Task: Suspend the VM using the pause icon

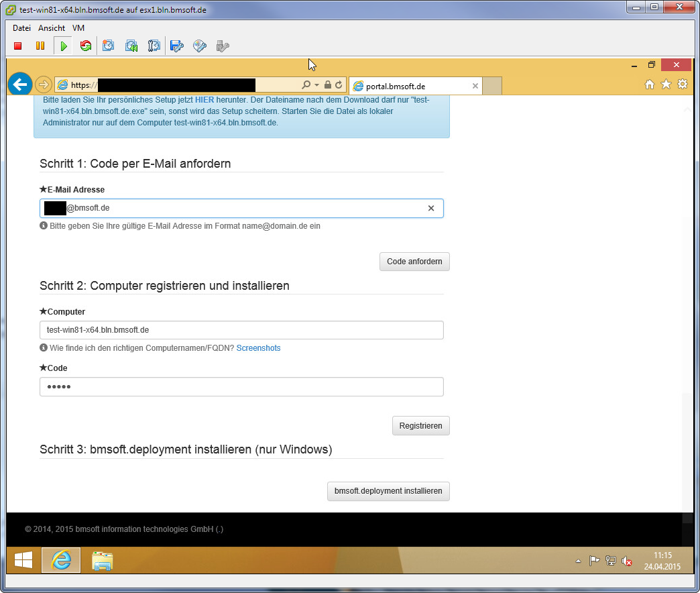Action: pos(40,46)
